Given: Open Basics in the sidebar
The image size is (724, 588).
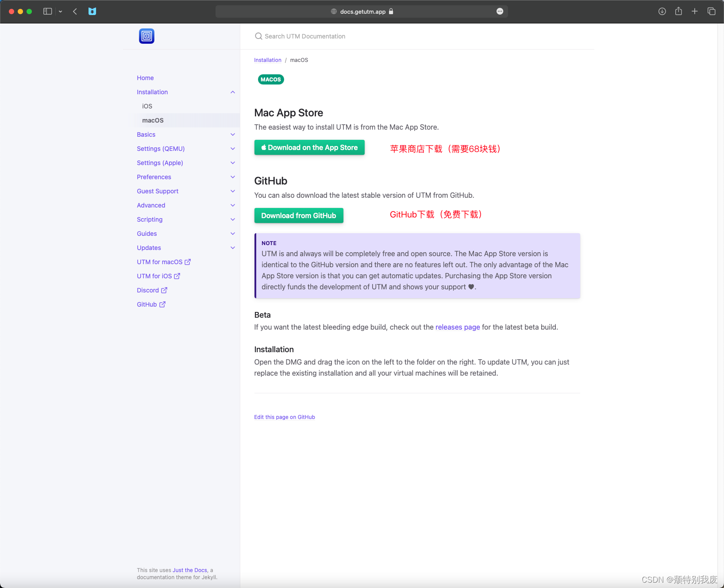Looking at the screenshot, I should (x=146, y=135).
